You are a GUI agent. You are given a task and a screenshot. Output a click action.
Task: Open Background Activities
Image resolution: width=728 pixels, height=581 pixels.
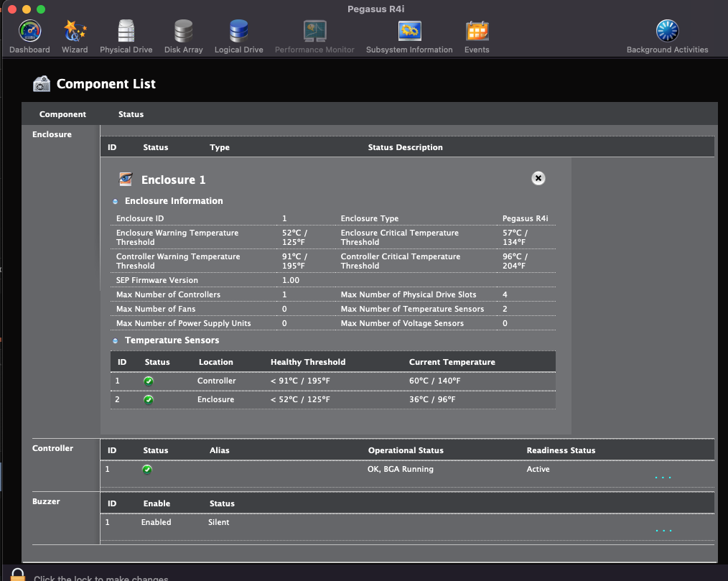(667, 37)
